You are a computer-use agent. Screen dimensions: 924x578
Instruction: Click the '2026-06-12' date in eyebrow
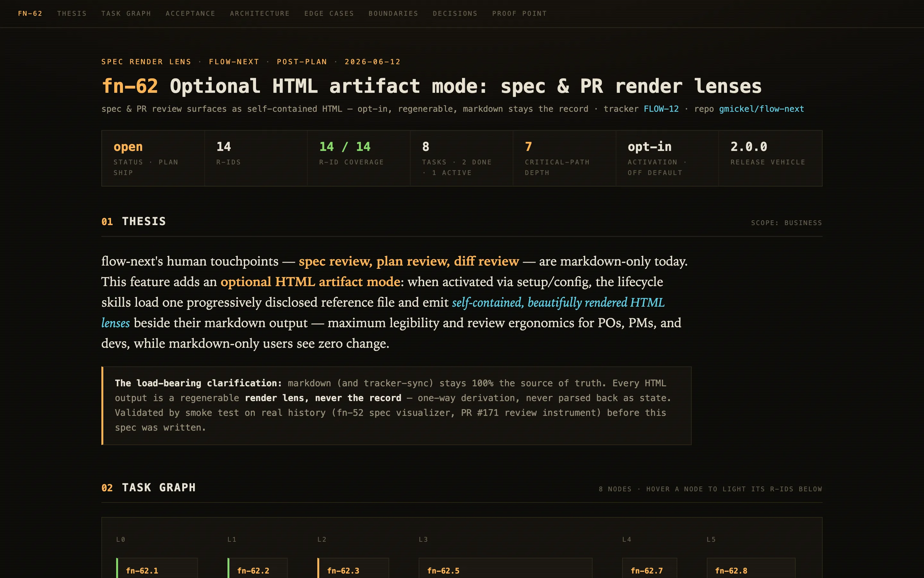click(373, 62)
